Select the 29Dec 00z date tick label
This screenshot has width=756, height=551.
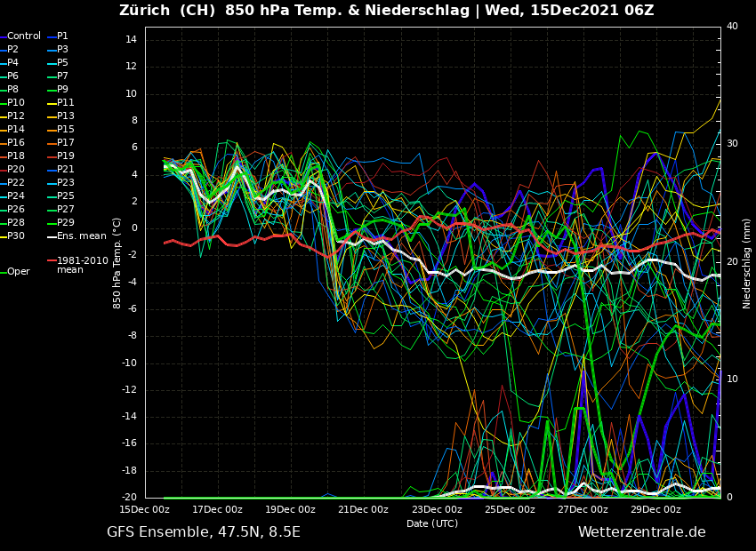[655, 510]
